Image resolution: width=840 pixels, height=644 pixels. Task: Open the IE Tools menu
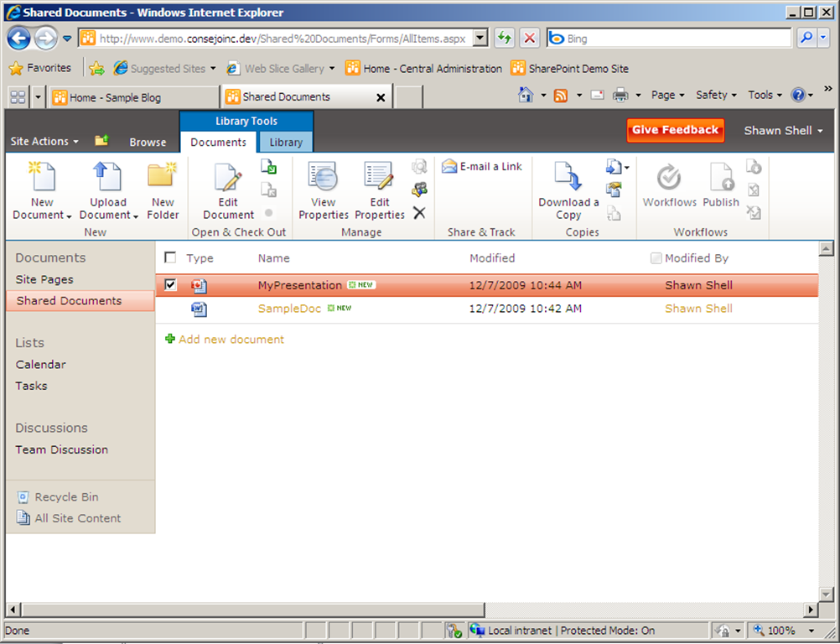765,95
